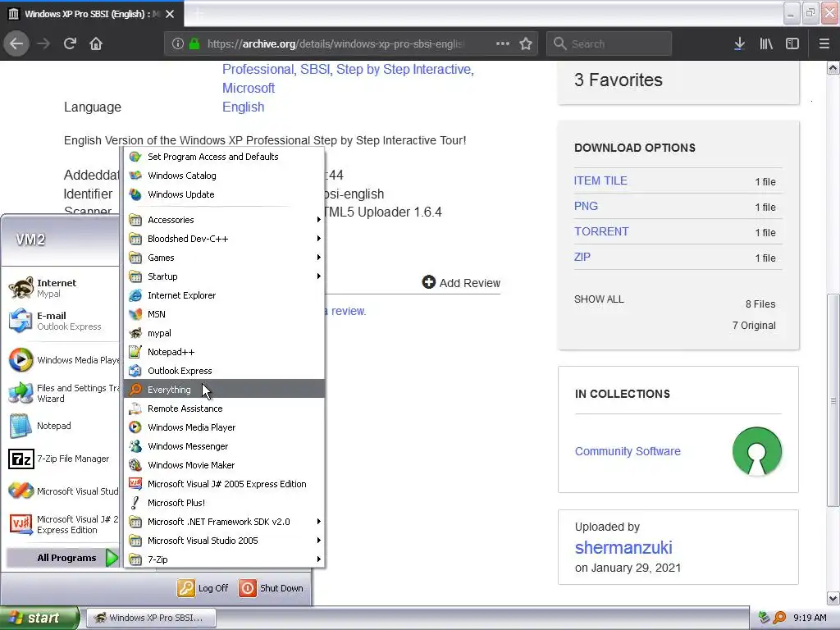
Task: Expand the Games submenu
Action: (x=225, y=258)
